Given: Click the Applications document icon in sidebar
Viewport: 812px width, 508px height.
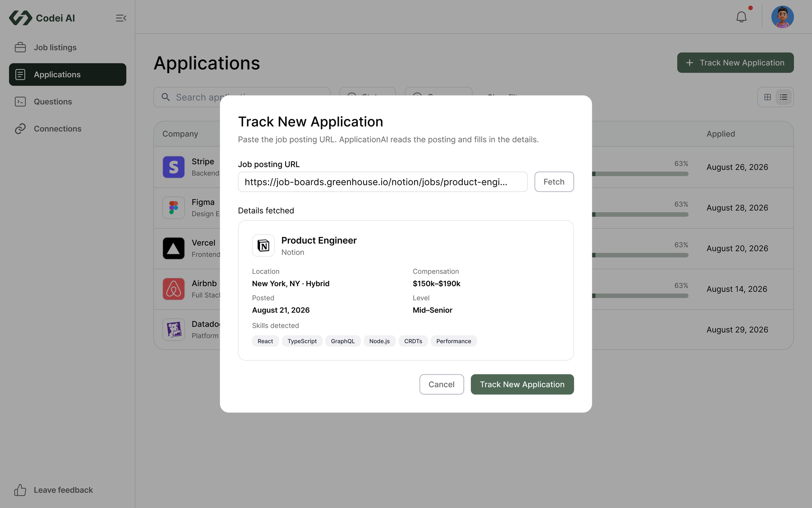Looking at the screenshot, I should point(20,75).
